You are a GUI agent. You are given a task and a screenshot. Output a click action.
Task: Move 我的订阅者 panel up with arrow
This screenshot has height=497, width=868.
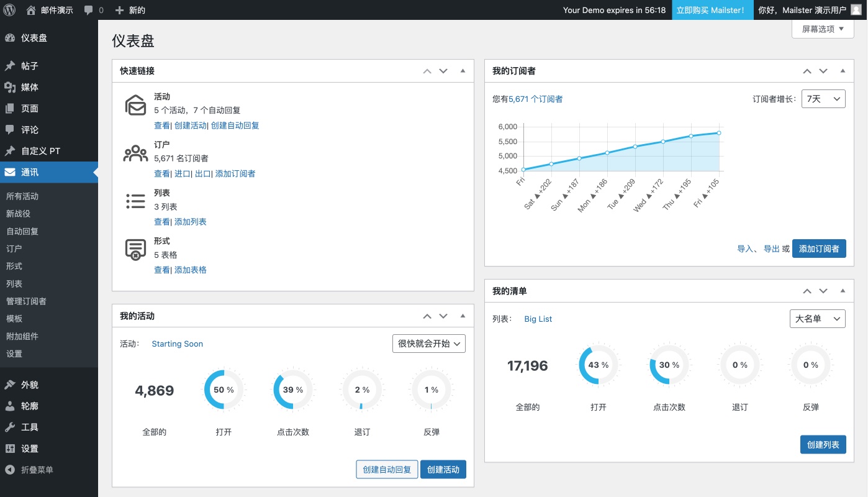click(x=807, y=71)
